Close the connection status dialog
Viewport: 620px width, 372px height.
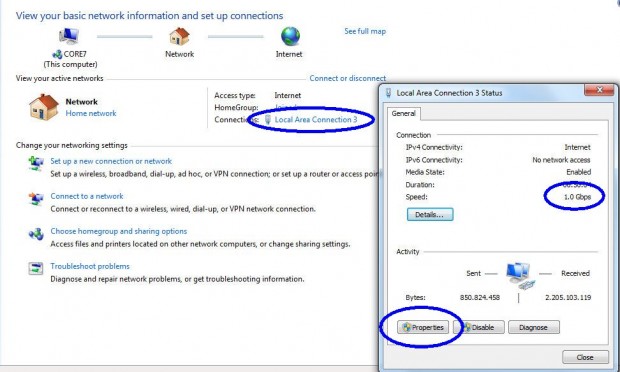585,357
